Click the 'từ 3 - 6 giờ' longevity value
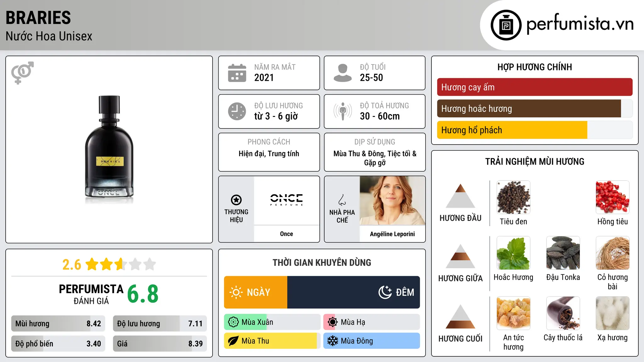The width and height of the screenshot is (644, 362). coord(276,116)
